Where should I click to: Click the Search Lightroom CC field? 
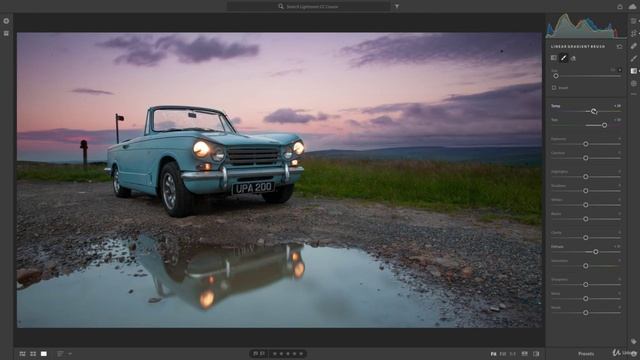(x=308, y=7)
